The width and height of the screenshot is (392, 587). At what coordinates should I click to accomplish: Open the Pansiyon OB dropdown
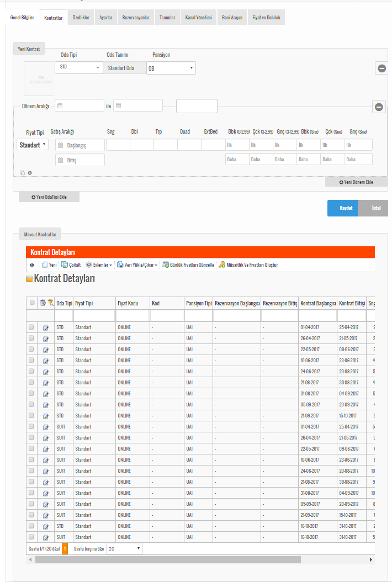coord(171,68)
